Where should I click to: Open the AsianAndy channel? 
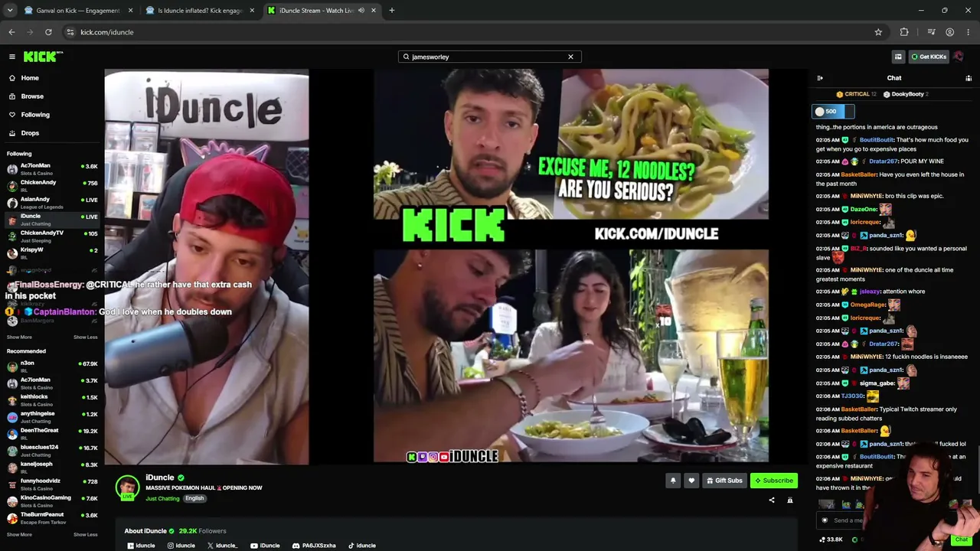pos(52,202)
